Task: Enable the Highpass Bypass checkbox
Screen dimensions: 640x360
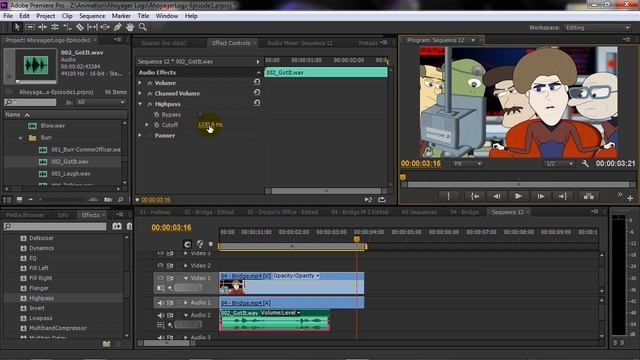Action: 200,114
